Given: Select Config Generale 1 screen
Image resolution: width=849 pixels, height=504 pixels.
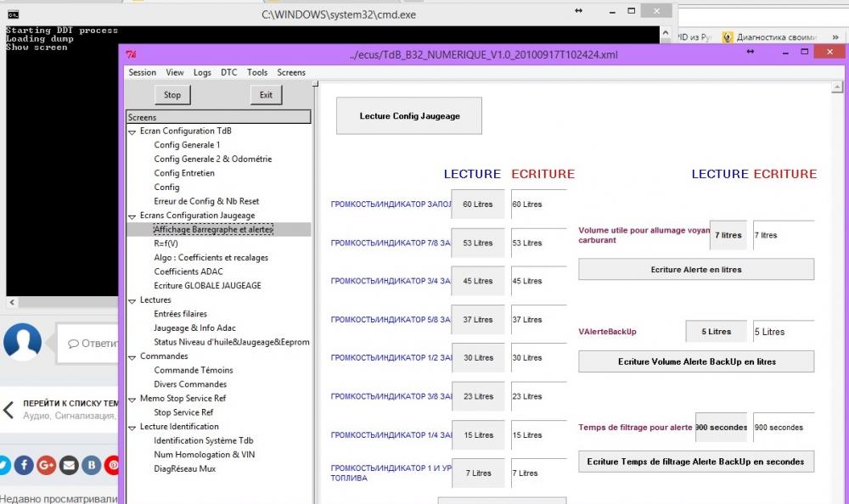Looking at the screenshot, I should coord(187,145).
